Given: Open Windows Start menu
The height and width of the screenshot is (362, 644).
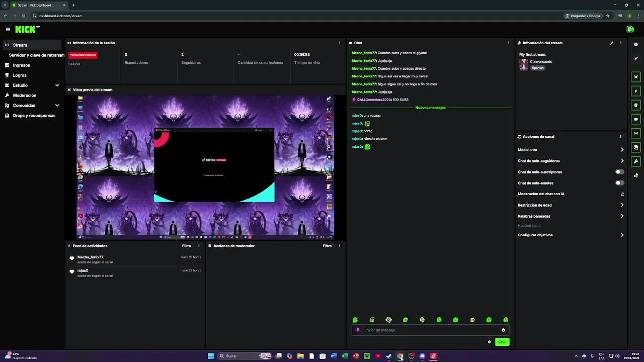Looking at the screenshot, I should pos(211,356).
